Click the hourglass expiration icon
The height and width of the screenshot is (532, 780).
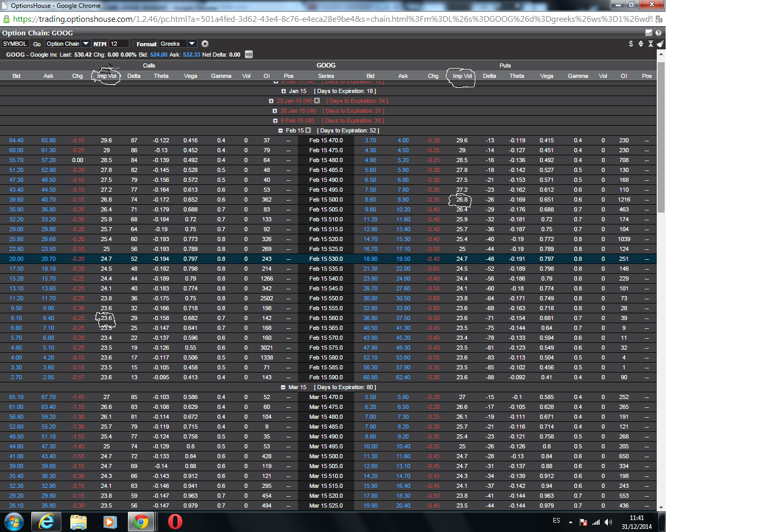click(651, 44)
